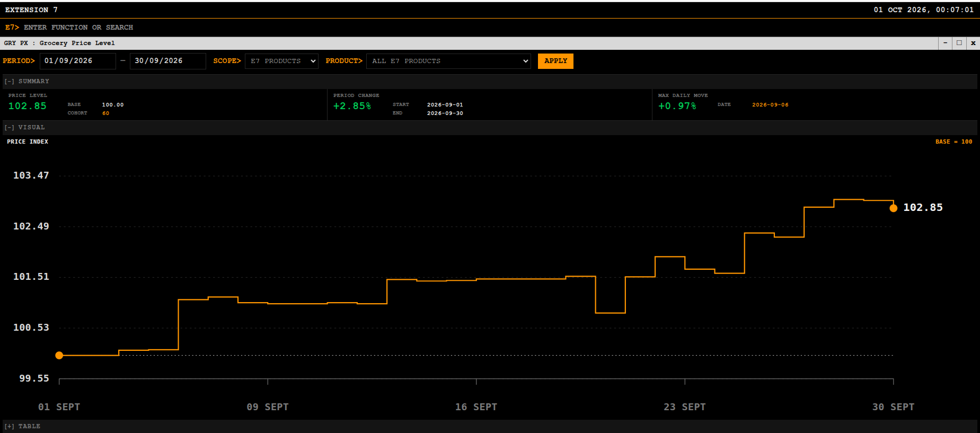The height and width of the screenshot is (433, 980).
Task: Click the 23 SEPT axis label
Action: pyautogui.click(x=685, y=407)
